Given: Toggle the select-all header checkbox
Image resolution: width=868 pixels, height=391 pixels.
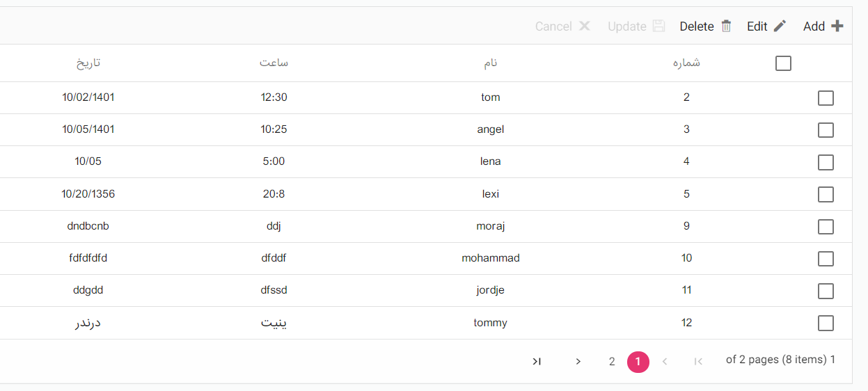Looking at the screenshot, I should pos(783,63).
